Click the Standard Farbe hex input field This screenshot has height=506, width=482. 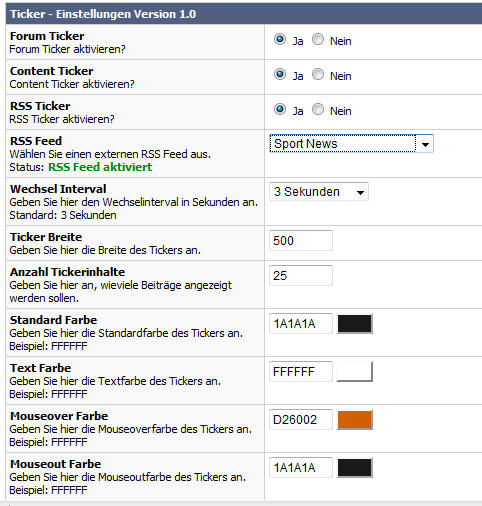pyautogui.click(x=301, y=323)
